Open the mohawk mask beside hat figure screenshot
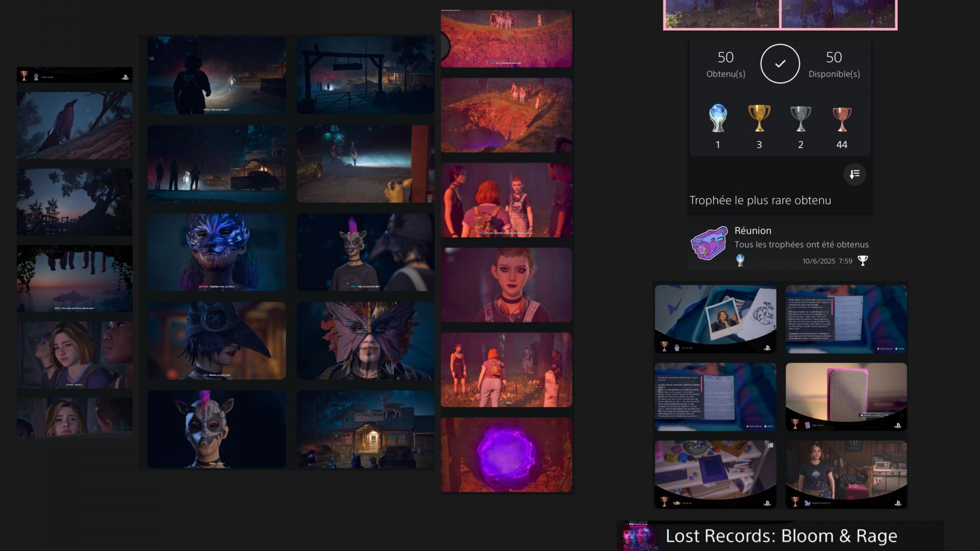The width and height of the screenshot is (980, 551). [x=365, y=253]
